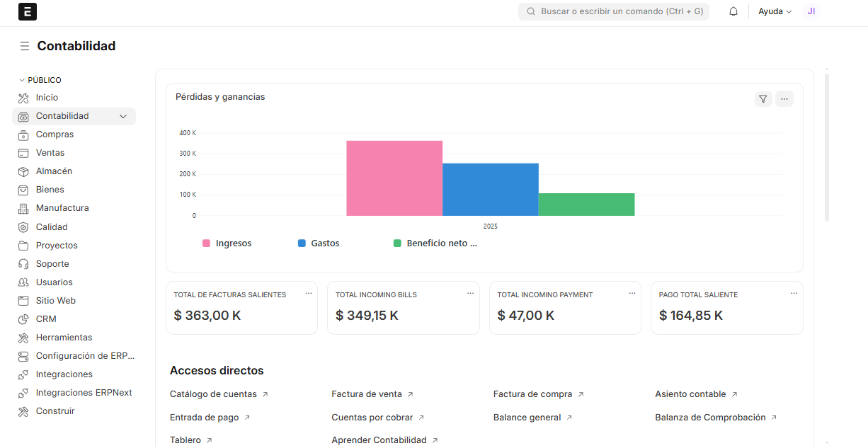The width and height of the screenshot is (868, 448).
Task: Click the ERPNext logo icon
Action: (28, 12)
